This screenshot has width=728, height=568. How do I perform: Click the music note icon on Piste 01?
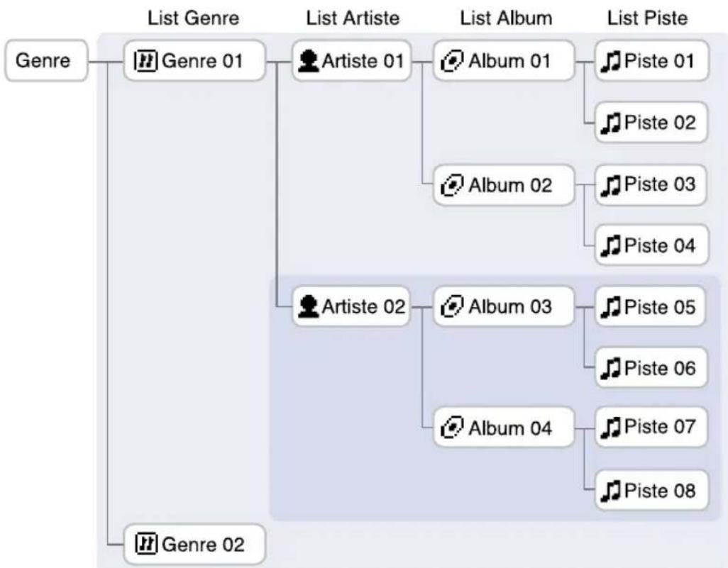(610, 61)
